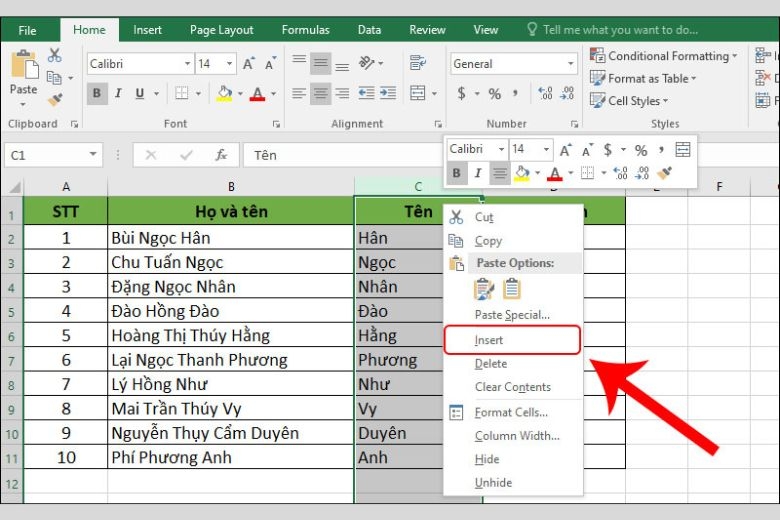
Task: Click the Copy icon in Clipboard group
Action: [54, 78]
